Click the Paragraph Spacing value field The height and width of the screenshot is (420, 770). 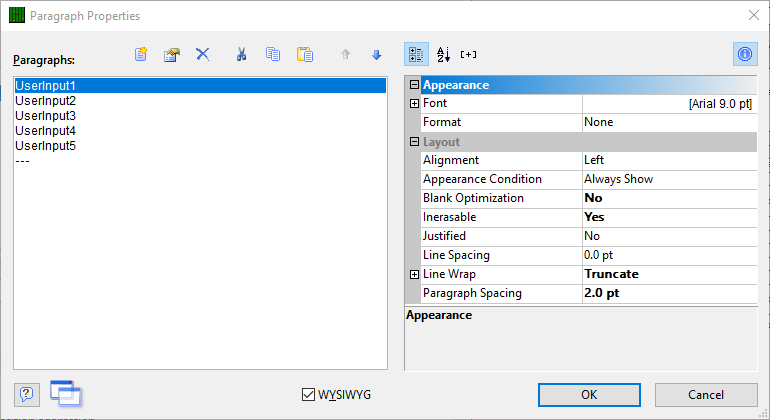[669, 293]
